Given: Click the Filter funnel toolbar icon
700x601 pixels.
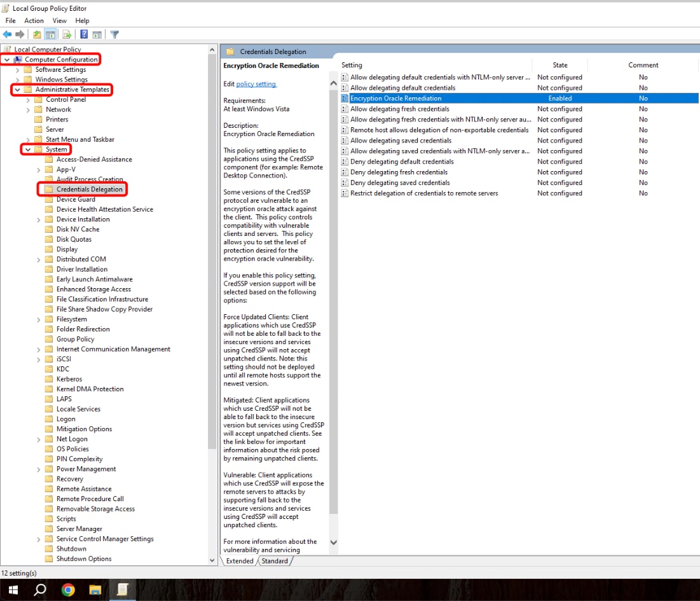Looking at the screenshot, I should (x=114, y=34).
